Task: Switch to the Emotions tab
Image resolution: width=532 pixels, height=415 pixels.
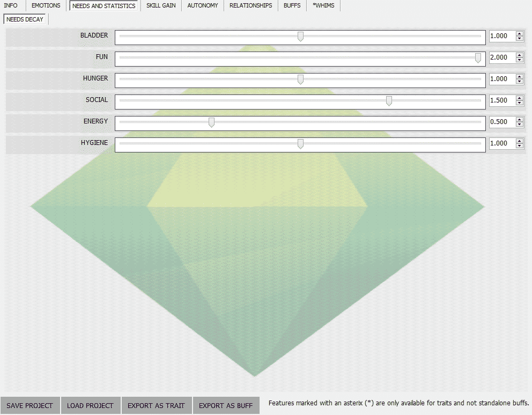Action: click(46, 6)
